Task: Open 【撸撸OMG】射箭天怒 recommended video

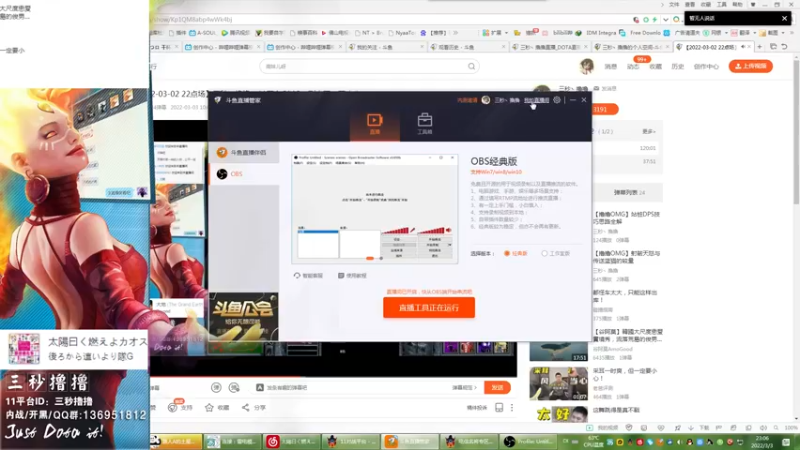Action: coord(627,257)
